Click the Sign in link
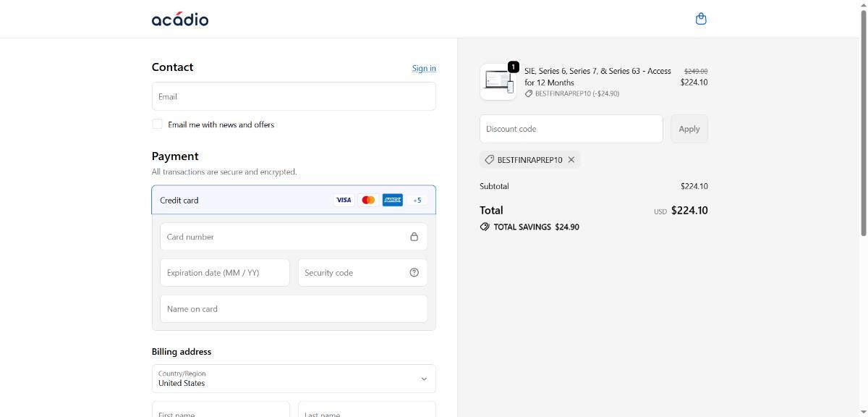Image resolution: width=868 pixels, height=417 pixels. point(424,68)
